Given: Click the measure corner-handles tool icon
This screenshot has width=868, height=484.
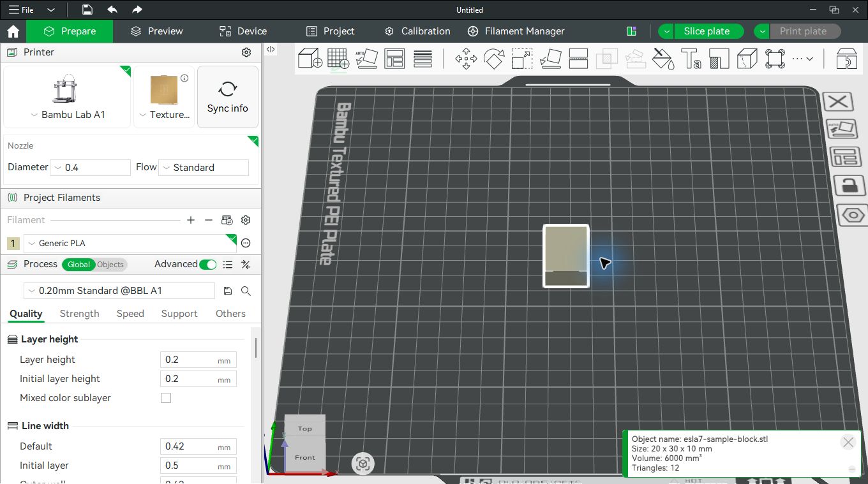Looking at the screenshot, I should pyautogui.click(x=775, y=59).
